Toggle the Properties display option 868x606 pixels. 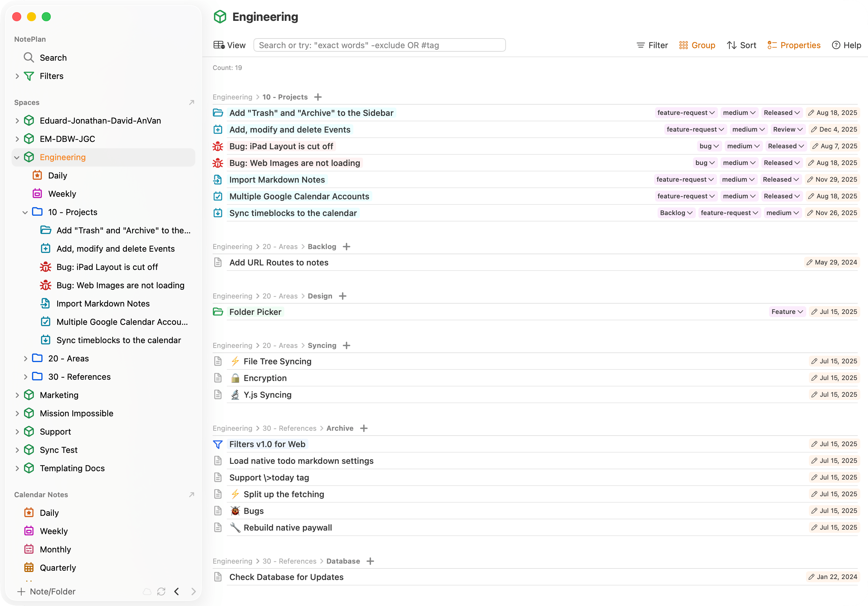click(x=794, y=45)
